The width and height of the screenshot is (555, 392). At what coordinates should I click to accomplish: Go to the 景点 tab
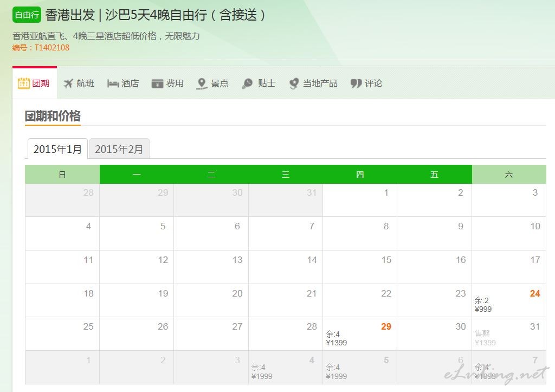coord(212,83)
